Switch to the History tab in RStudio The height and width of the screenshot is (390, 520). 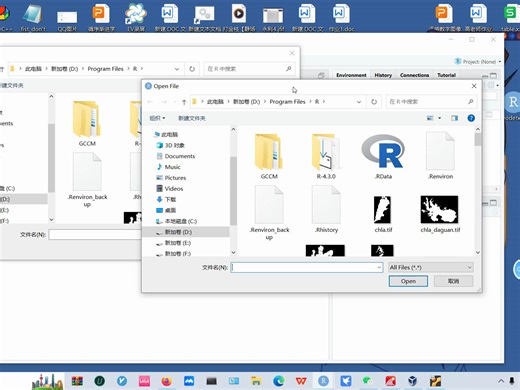383,75
